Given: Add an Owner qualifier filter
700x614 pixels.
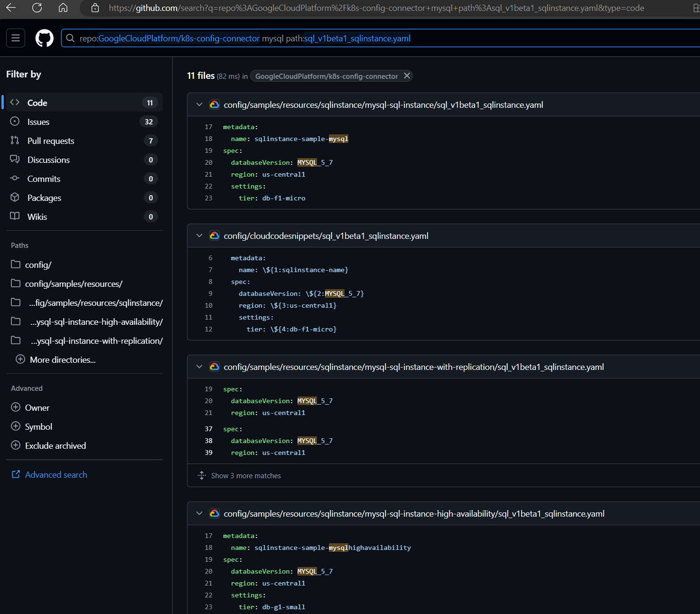Looking at the screenshot, I should pyautogui.click(x=37, y=408).
